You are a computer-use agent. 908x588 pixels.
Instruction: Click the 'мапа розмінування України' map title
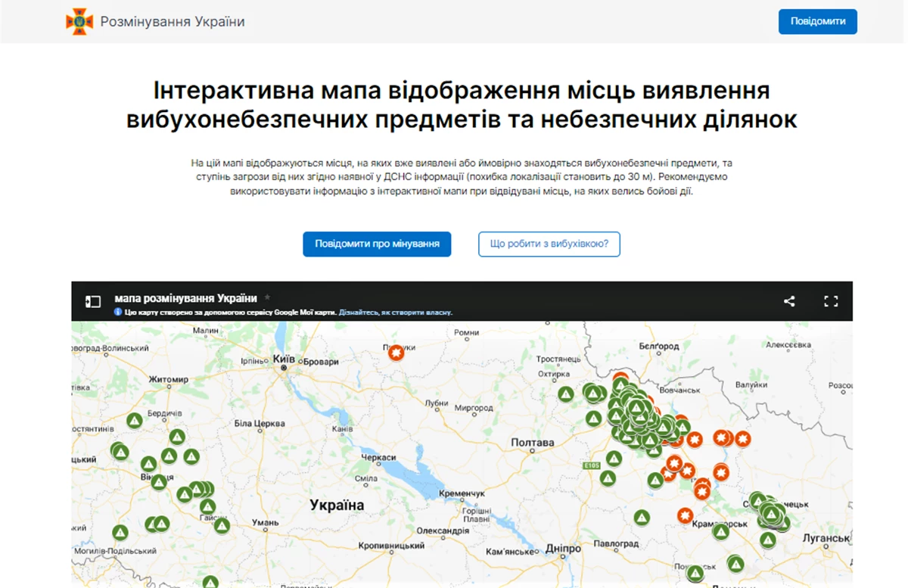[x=185, y=298]
